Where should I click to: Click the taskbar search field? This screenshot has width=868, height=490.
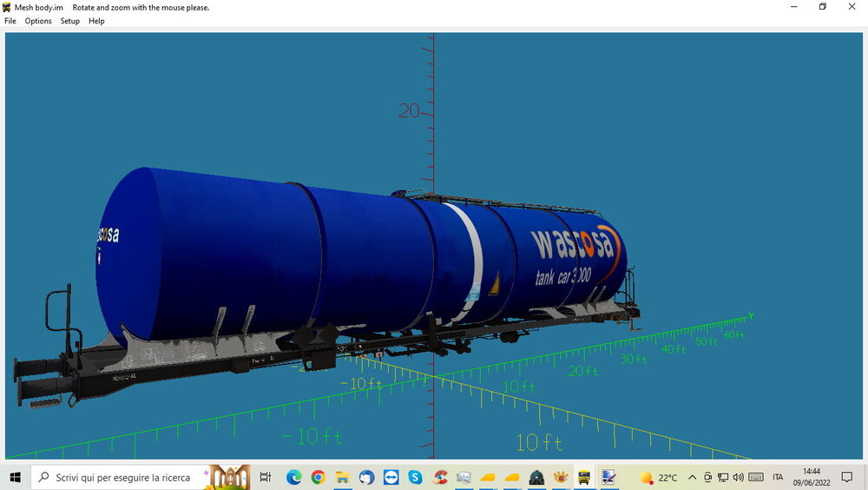141,477
